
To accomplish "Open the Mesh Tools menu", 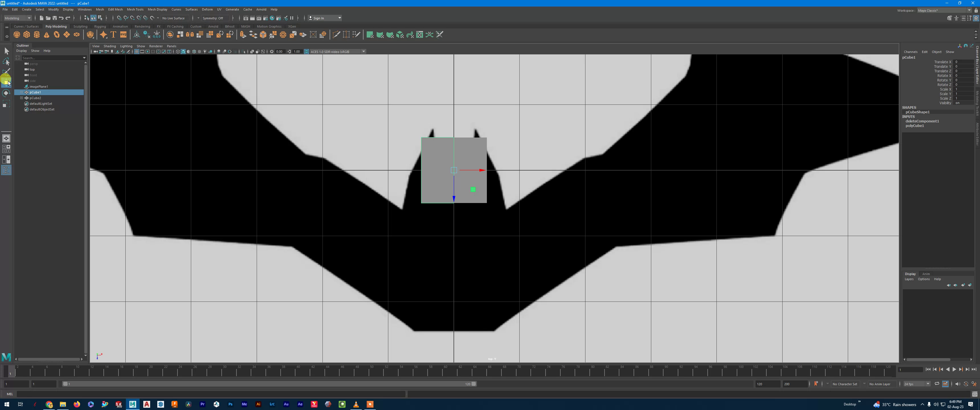I will pos(135,9).
